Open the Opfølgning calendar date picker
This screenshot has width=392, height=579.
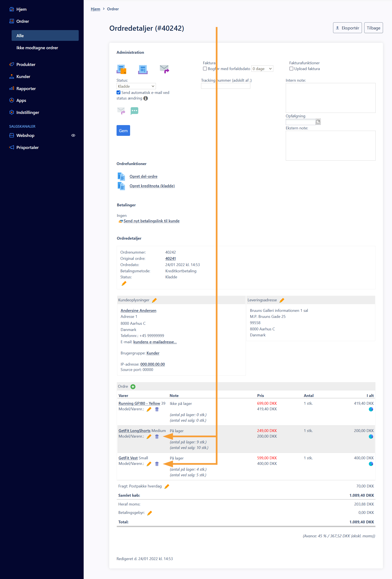coord(318,122)
